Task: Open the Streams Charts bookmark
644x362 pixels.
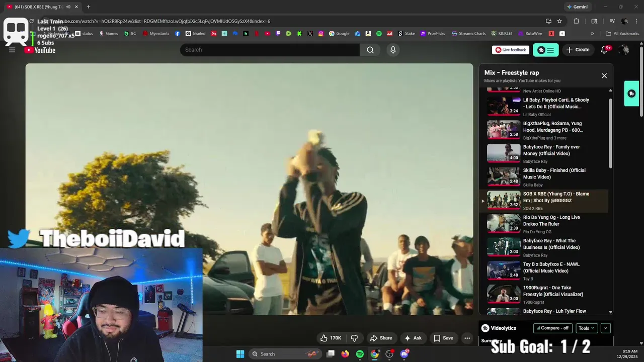Action: (x=468, y=34)
